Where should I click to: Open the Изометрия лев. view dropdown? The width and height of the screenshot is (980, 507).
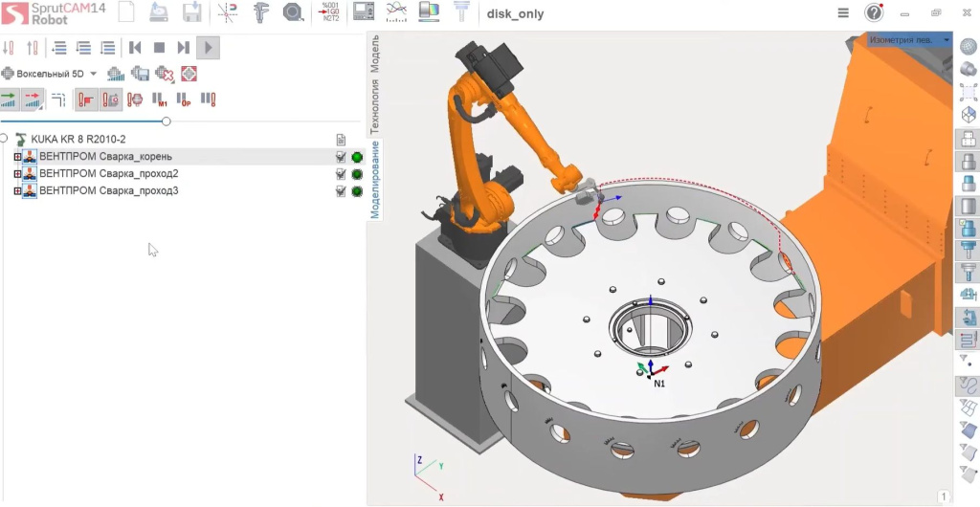click(x=909, y=39)
